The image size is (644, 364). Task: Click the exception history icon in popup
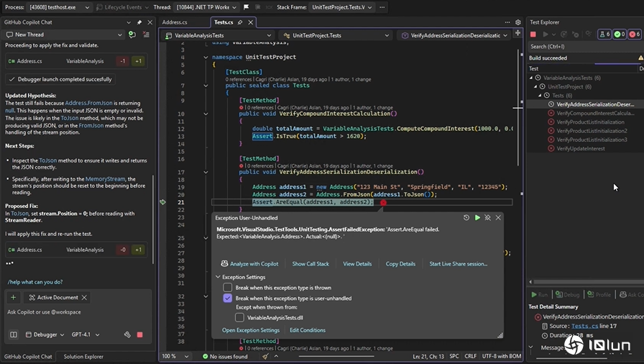466,217
